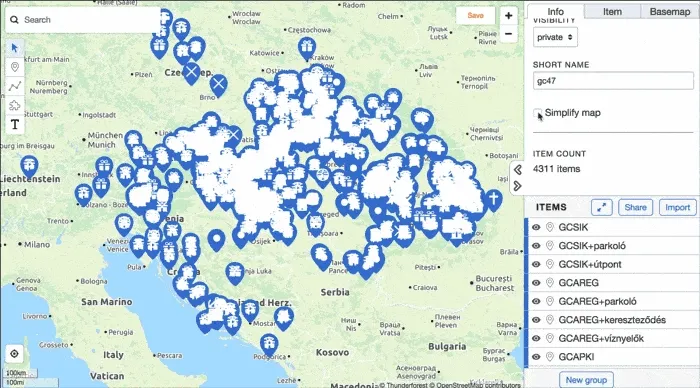This screenshot has height=388, width=700.
Task: Hide the GCAPKI group
Action: point(536,357)
